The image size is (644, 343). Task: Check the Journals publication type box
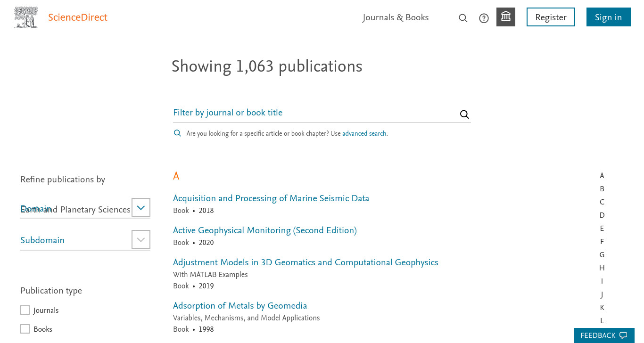[25, 310]
